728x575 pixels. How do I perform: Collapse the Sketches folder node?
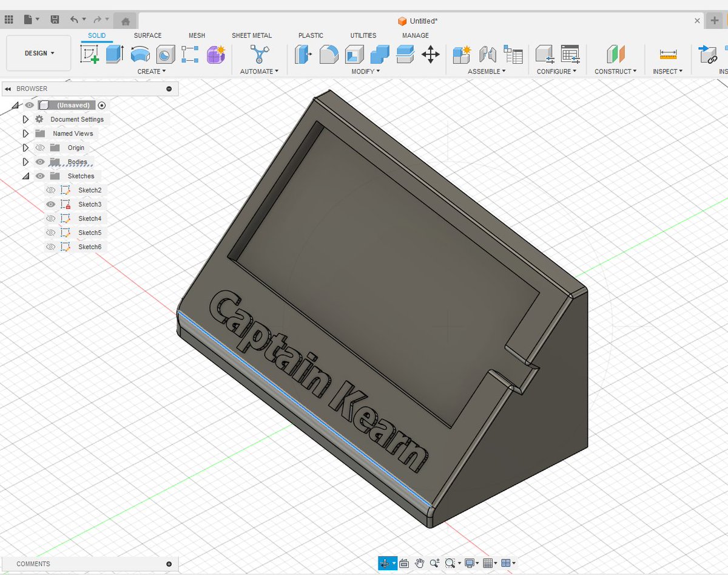coord(25,176)
